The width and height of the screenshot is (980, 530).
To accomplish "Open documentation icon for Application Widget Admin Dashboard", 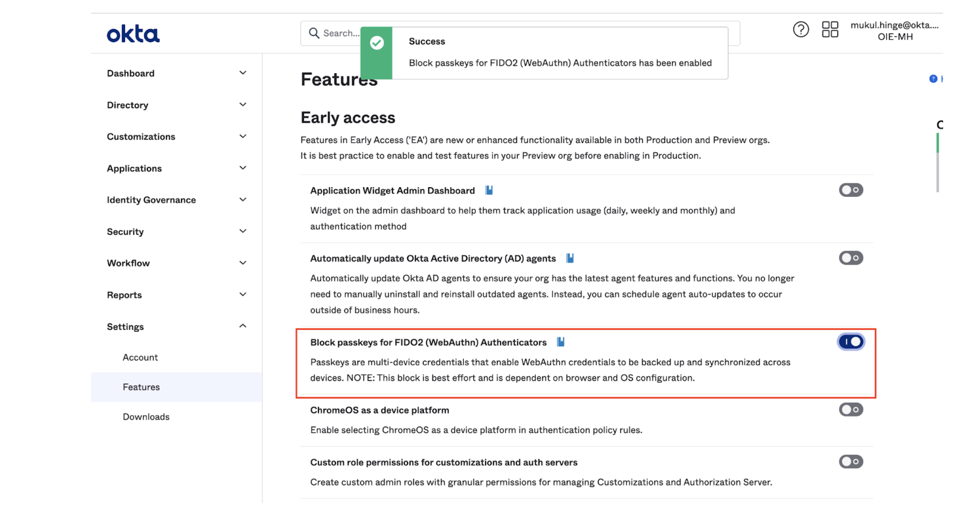I will click(489, 190).
